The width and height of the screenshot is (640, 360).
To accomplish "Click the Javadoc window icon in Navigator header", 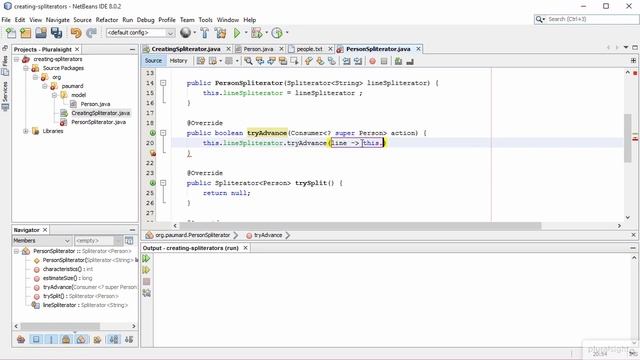I will [x=129, y=240].
